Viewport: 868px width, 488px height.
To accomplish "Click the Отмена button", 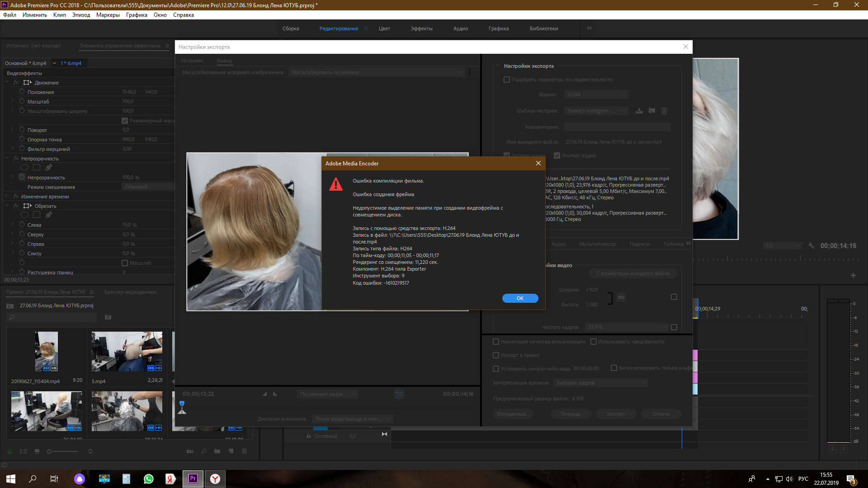I will [660, 414].
